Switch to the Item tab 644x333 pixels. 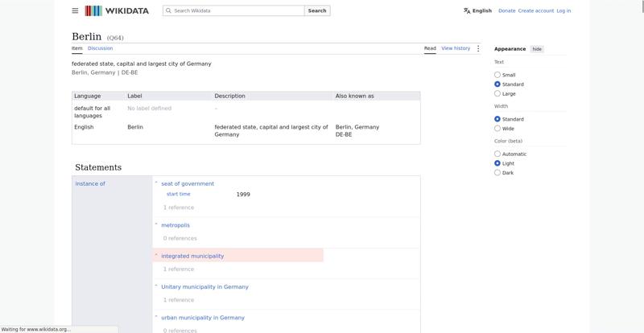pos(76,48)
